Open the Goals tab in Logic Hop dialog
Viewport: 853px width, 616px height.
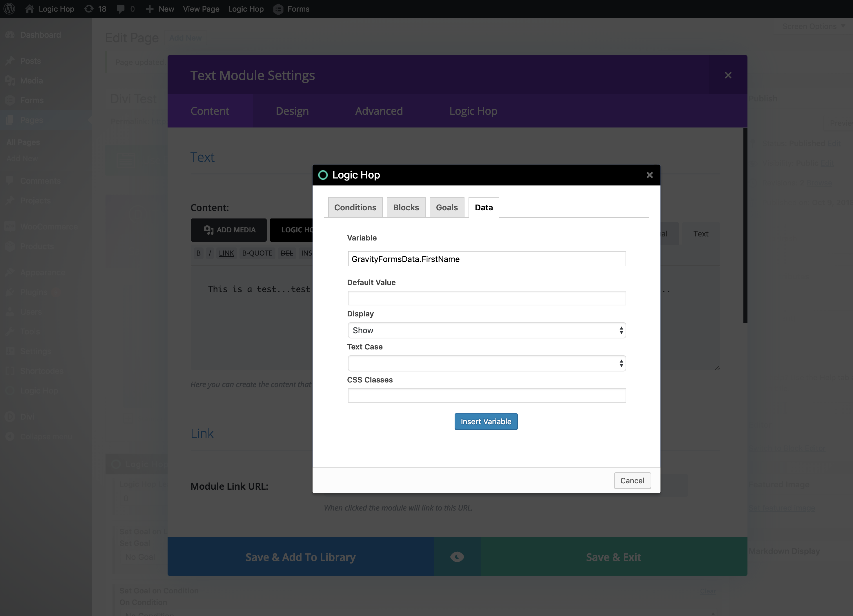[447, 207]
